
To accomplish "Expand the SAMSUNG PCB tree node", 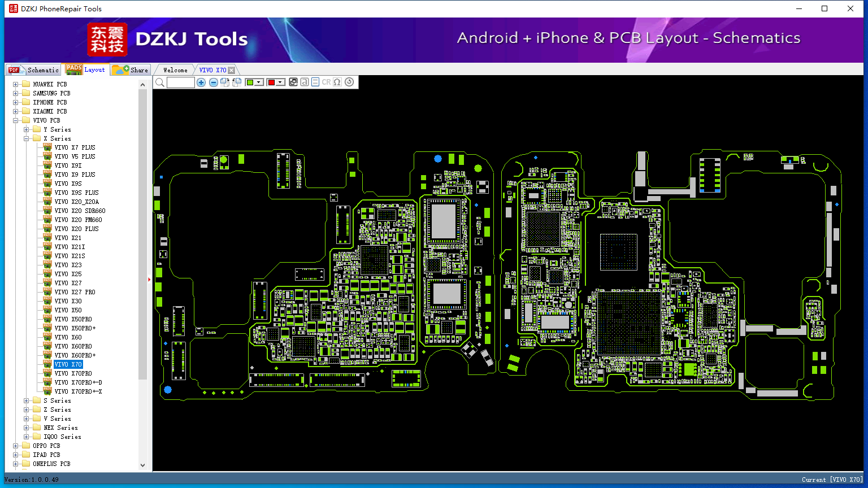I will coord(16,93).
